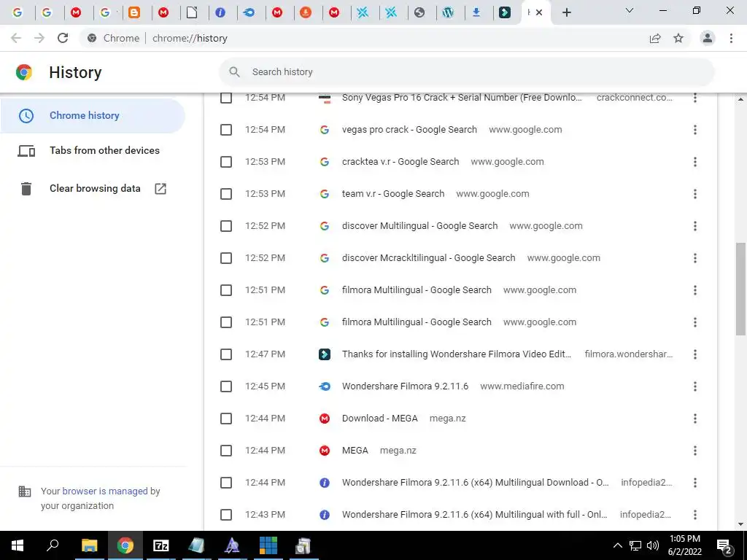Check the Download - MEGA entry
The height and width of the screenshot is (560, 747).
click(226, 419)
